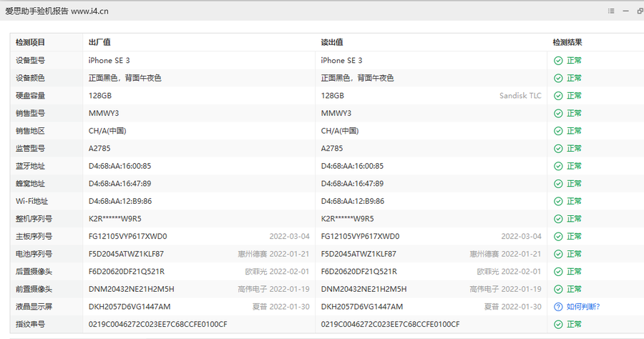
Task: Click factory Wi-Fi address D4:68:AA:12:B9:86
Action: tap(120, 201)
